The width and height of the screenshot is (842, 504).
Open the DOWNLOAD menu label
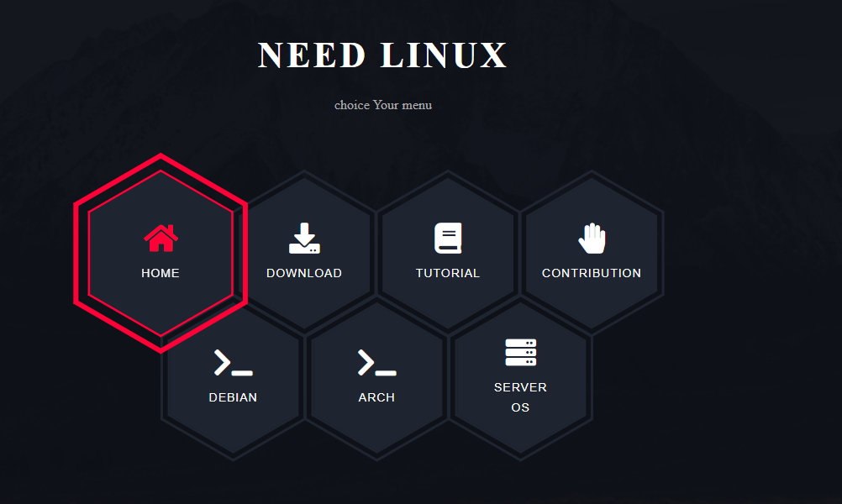point(304,273)
